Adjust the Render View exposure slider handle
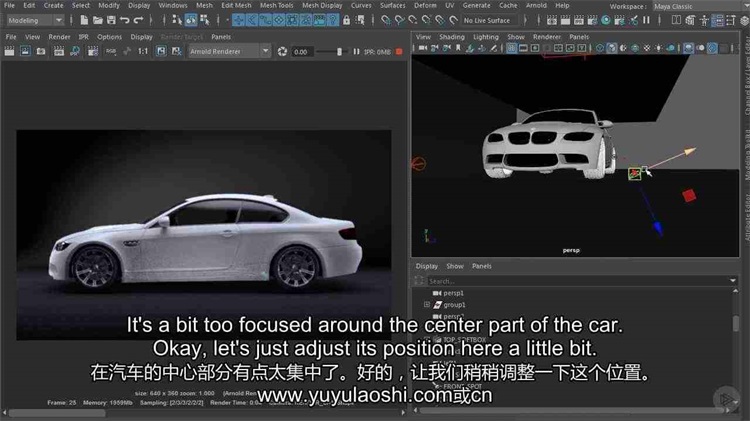750x421 pixels. tap(339, 51)
